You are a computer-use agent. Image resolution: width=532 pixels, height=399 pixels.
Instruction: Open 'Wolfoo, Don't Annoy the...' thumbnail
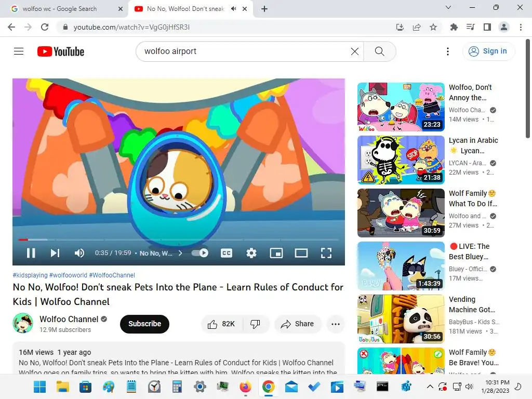point(401,107)
